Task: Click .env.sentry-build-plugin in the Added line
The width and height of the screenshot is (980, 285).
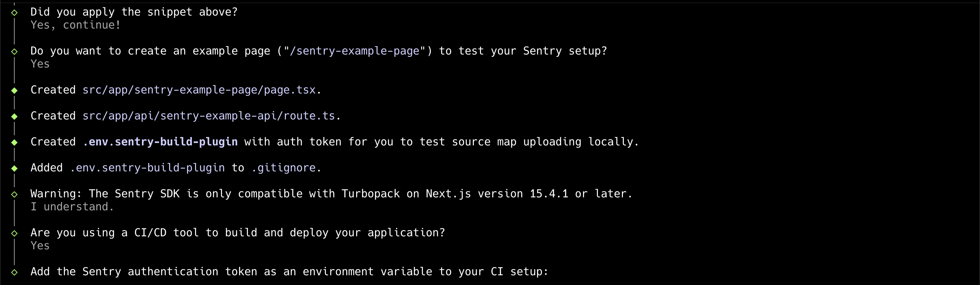Action: [147, 167]
